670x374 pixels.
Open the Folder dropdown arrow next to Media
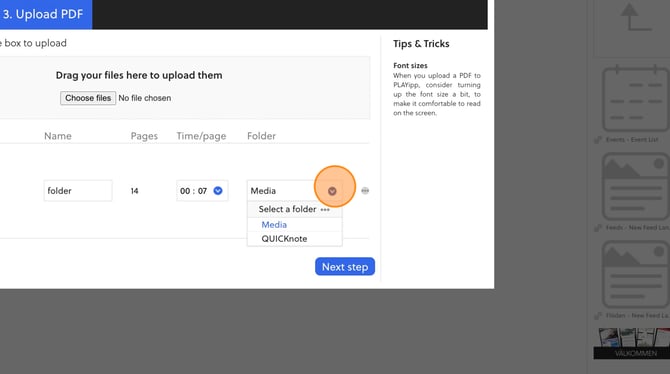[x=332, y=191]
